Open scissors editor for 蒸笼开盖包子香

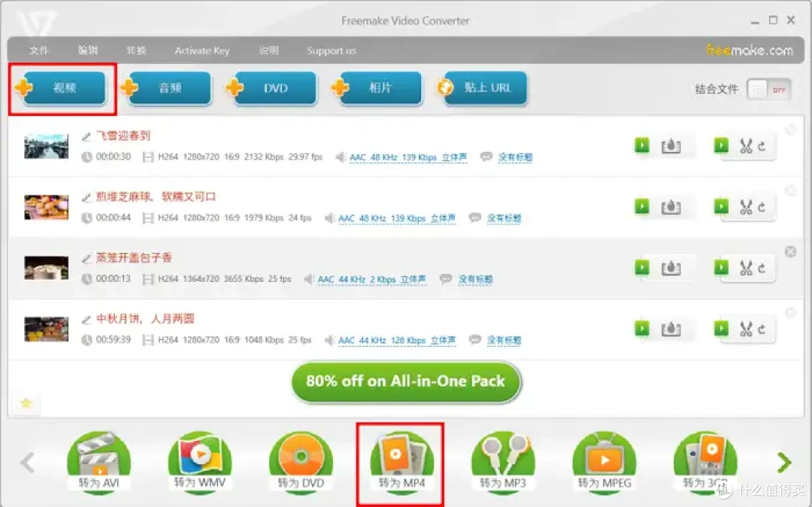[747, 268]
